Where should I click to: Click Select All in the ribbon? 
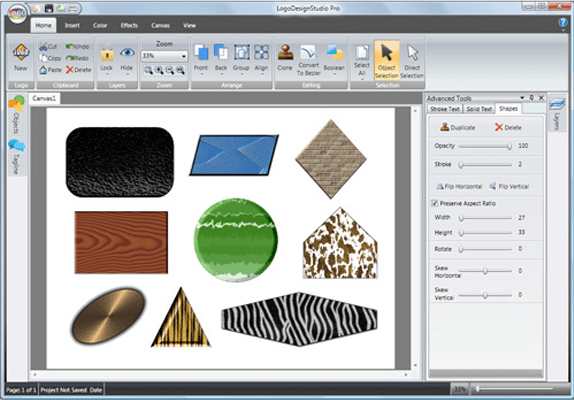362,60
